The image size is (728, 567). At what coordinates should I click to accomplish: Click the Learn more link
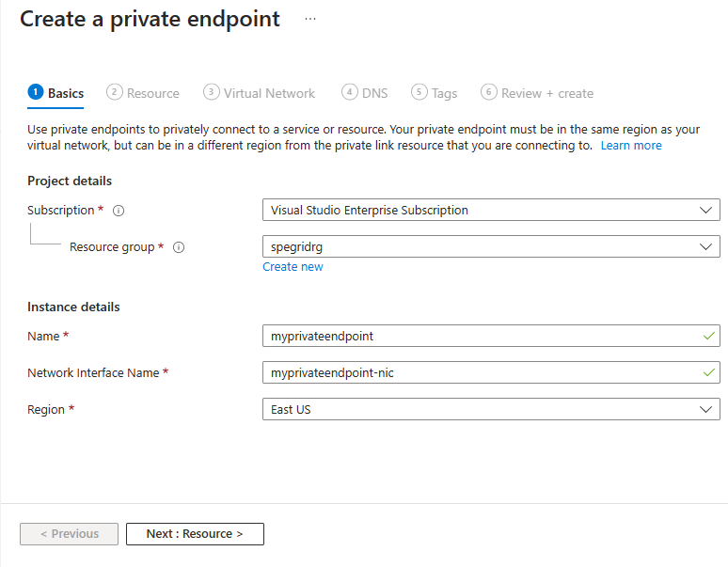[631, 146]
